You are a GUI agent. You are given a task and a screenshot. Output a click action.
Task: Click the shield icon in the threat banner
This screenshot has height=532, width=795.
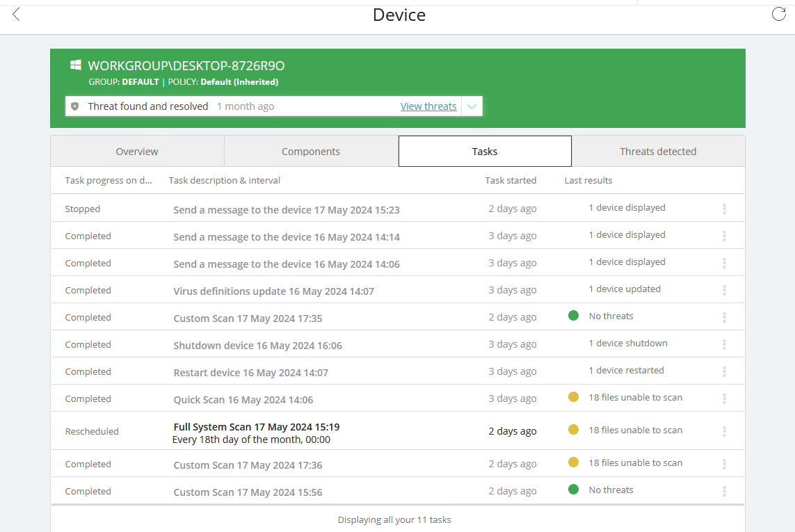click(x=74, y=106)
